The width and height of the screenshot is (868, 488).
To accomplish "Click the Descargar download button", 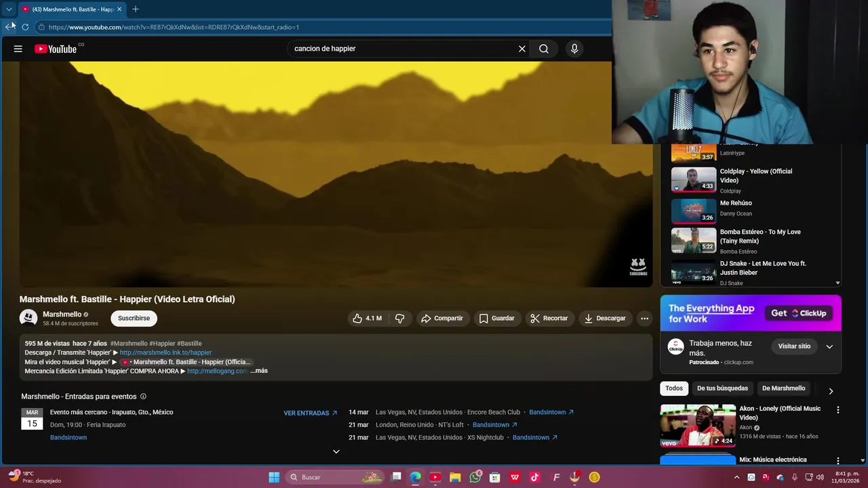I will 605,319.
